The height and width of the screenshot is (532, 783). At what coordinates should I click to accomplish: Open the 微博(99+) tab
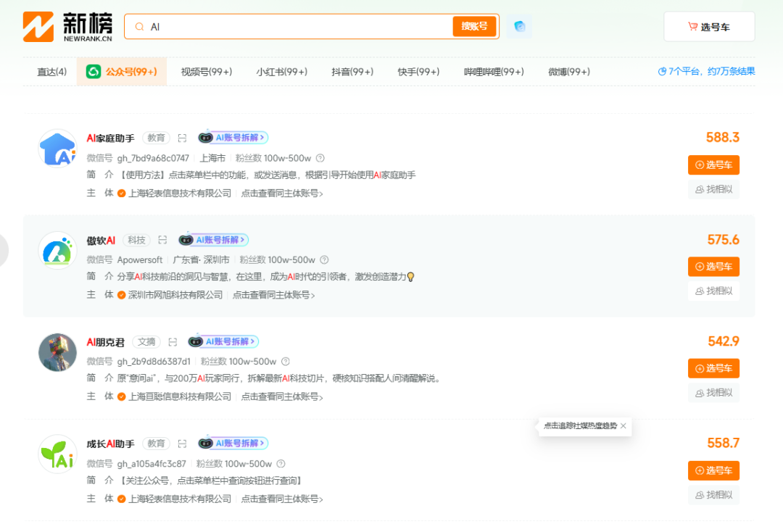(569, 72)
